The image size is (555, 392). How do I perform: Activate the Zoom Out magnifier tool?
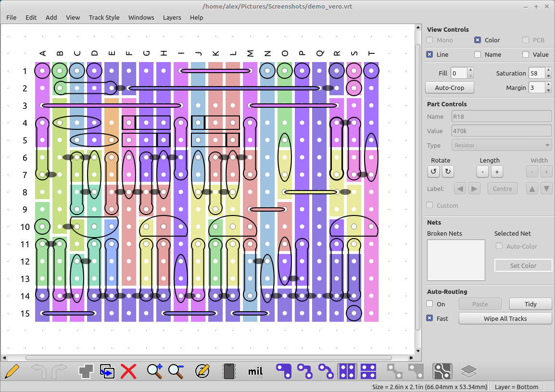pos(176,371)
